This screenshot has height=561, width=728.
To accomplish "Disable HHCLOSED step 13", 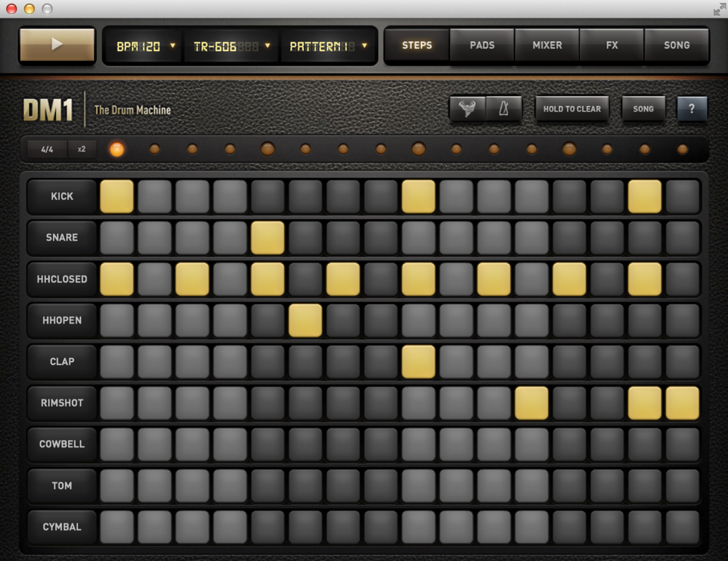I will tap(569, 279).
